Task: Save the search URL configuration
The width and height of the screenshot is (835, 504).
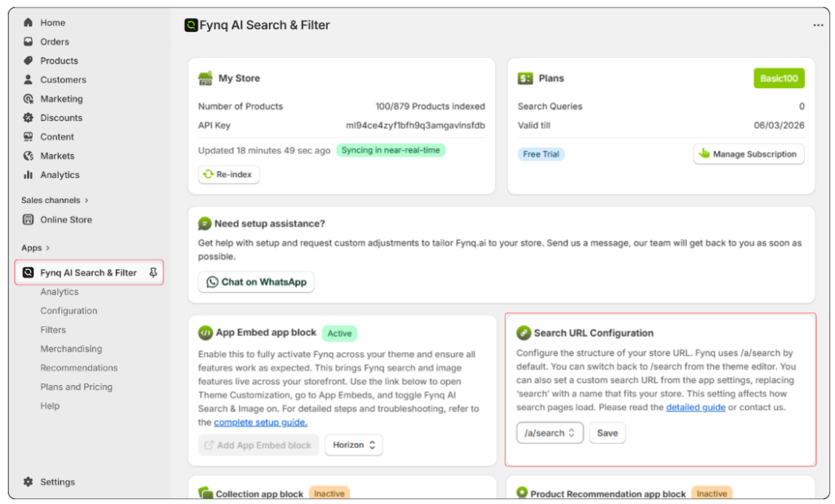Action: tap(607, 432)
